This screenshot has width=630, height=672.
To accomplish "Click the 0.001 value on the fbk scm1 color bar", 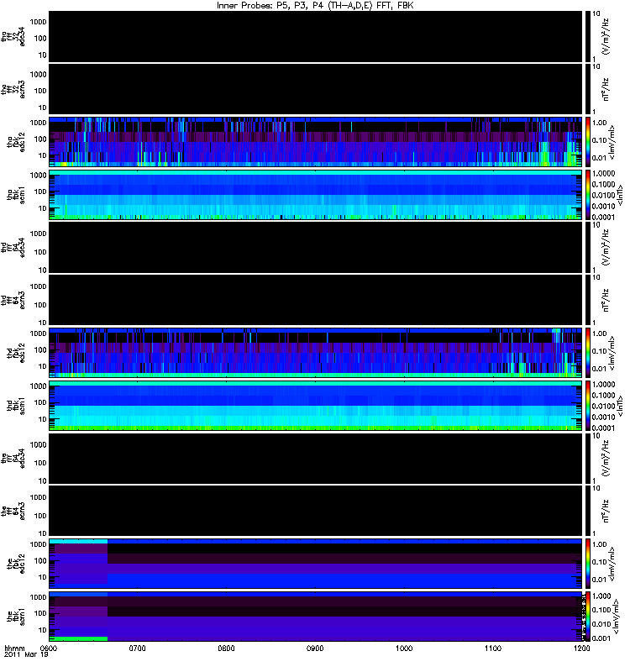I will pos(601,638).
